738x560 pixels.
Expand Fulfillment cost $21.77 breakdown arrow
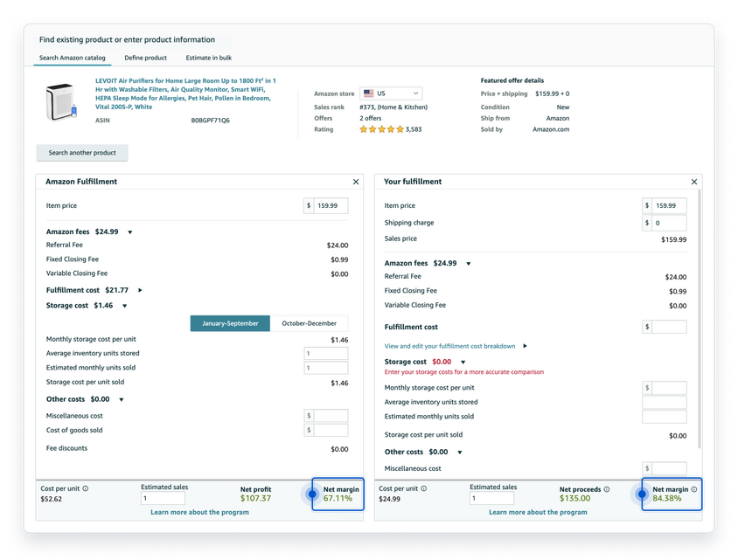click(140, 291)
